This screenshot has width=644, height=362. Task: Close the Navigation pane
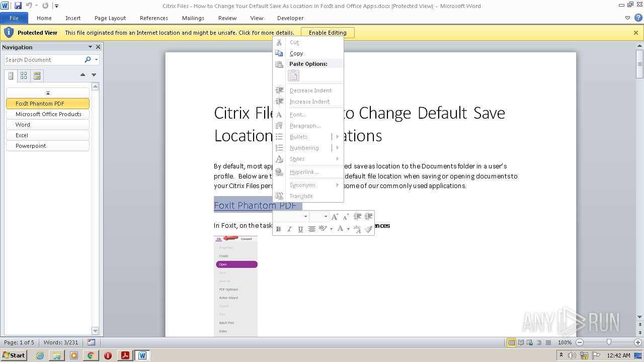click(x=98, y=47)
